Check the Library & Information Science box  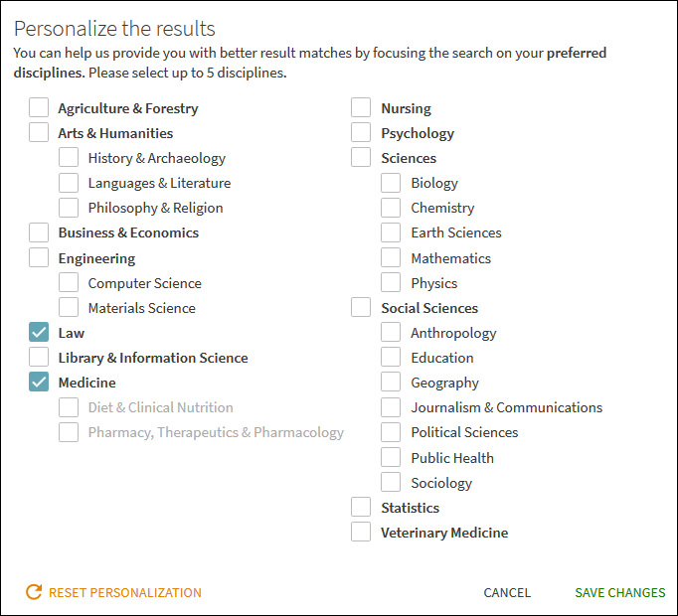coord(39,358)
